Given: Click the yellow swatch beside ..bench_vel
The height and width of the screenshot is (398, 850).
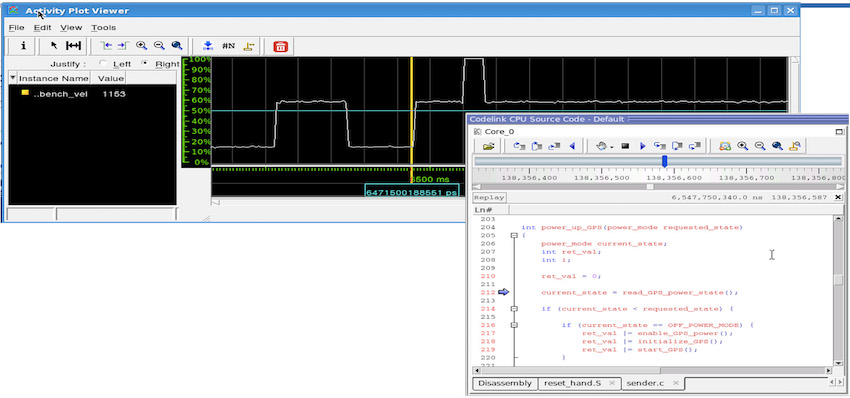Looking at the screenshot, I should (25, 93).
